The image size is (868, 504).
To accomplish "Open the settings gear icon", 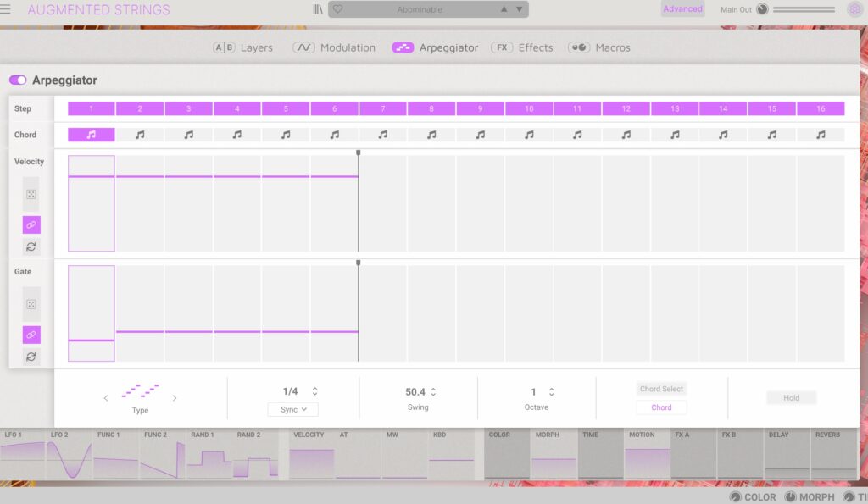I will [x=854, y=9].
